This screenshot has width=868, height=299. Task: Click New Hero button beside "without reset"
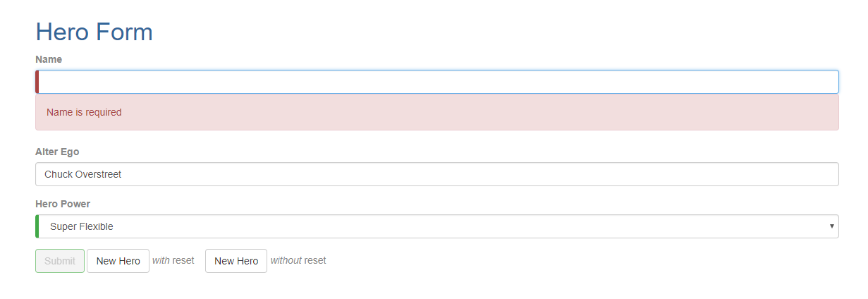[x=236, y=261]
